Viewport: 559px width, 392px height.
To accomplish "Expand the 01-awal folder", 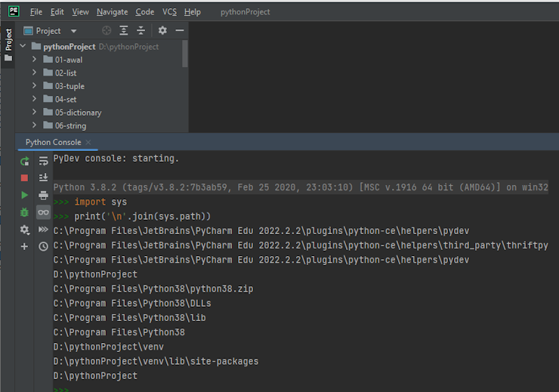I will pyautogui.click(x=34, y=59).
